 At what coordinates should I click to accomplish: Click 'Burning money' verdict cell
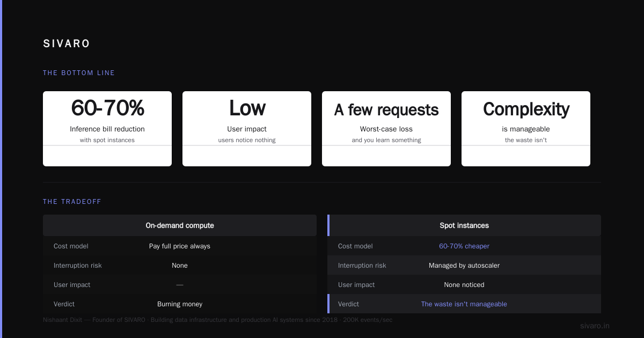click(180, 304)
